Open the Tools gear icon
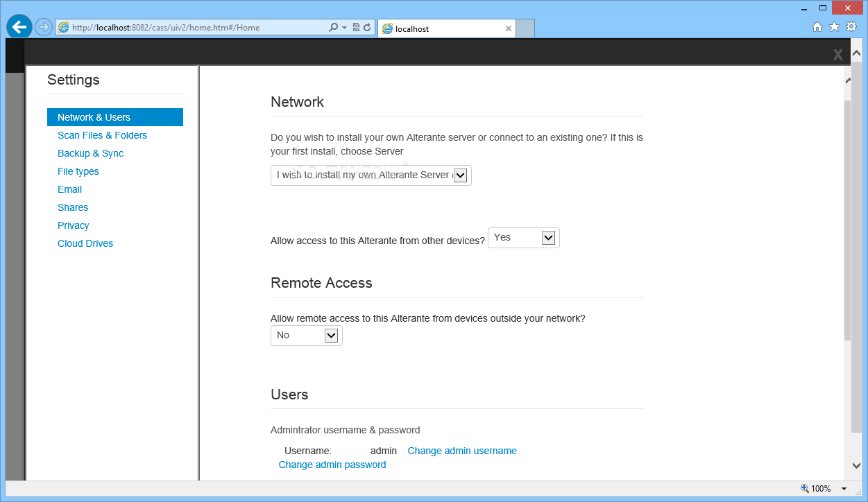Screen dimensions: 868x502 tap(851, 27)
